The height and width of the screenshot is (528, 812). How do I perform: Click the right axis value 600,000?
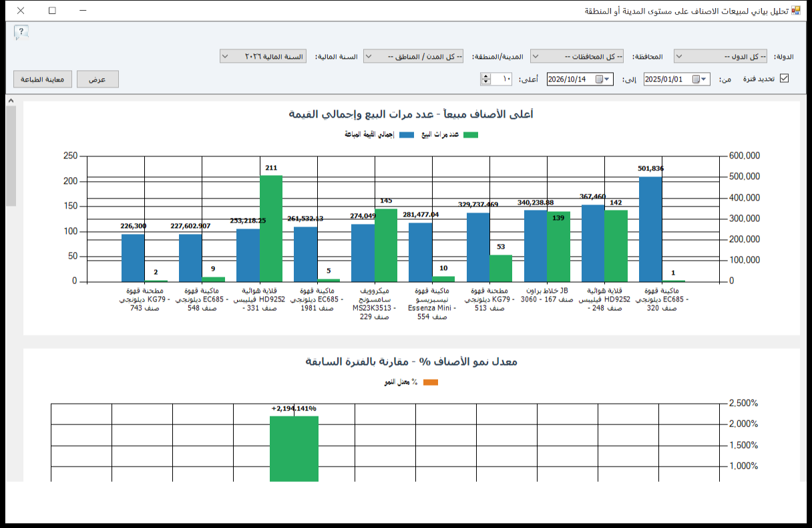(744, 156)
